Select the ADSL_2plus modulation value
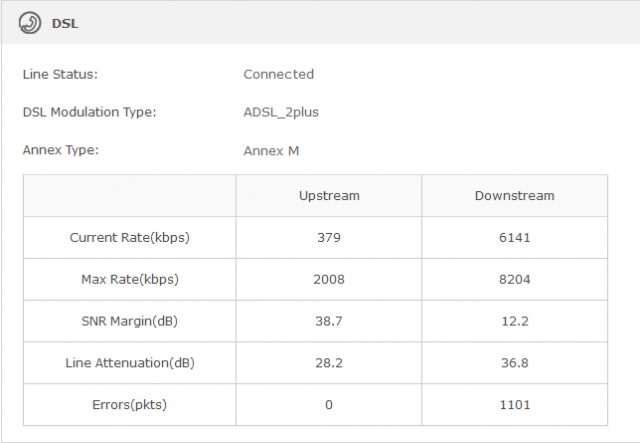 [281, 112]
